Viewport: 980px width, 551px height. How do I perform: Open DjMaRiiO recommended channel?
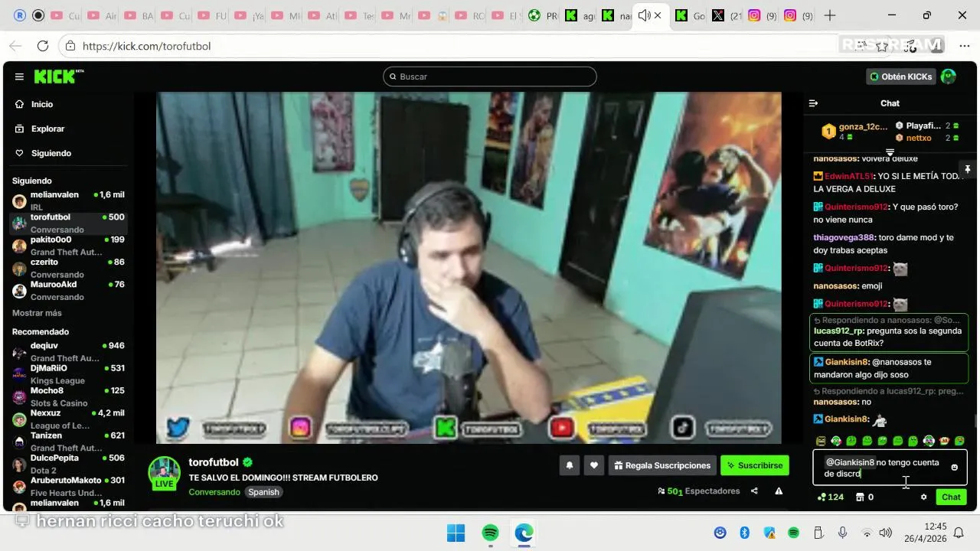click(x=68, y=374)
